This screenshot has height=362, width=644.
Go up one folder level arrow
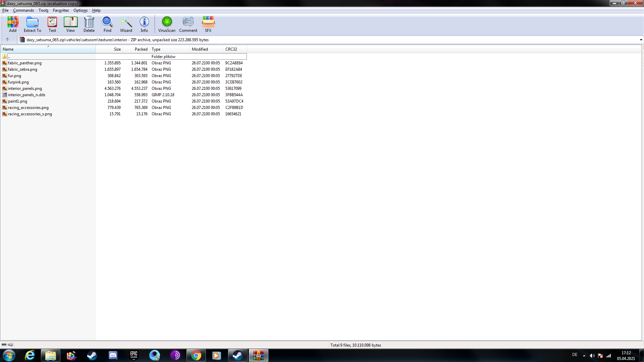(x=7, y=40)
